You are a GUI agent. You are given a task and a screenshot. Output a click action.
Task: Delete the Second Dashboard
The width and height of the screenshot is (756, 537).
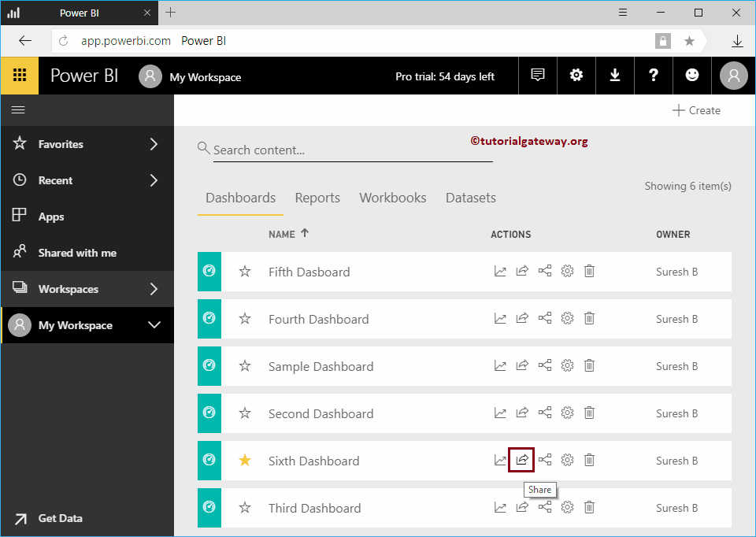(589, 412)
